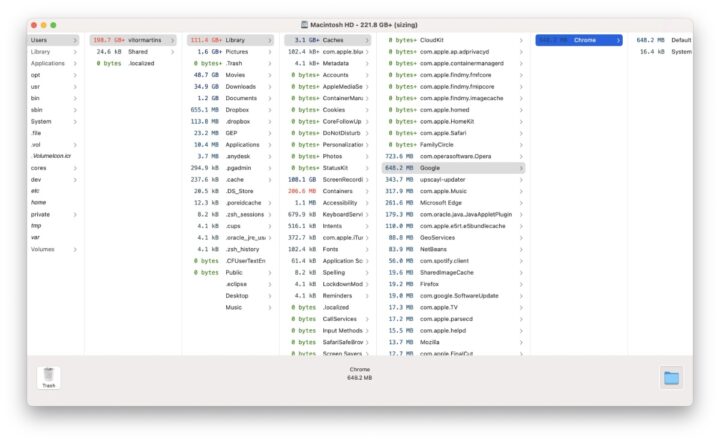Screen dimensions: 720x442
Task: Open the Pictures folder
Action: pyautogui.click(x=231, y=52)
